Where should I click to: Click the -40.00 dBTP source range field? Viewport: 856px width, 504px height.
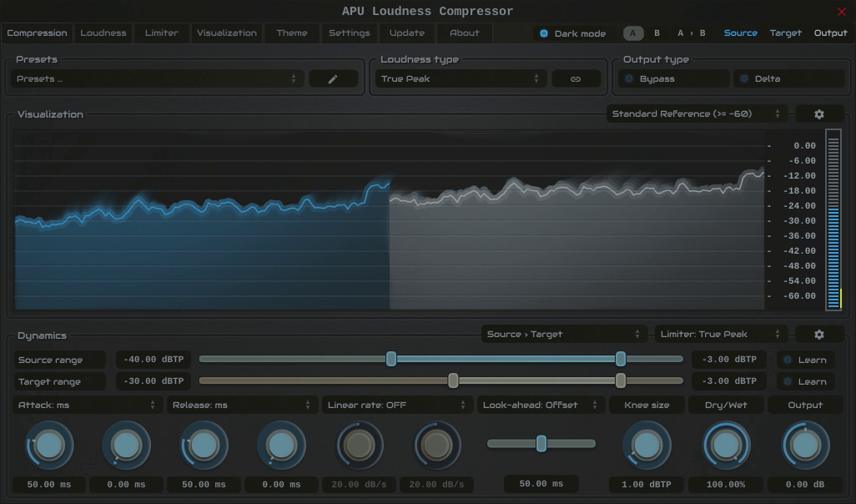154,360
